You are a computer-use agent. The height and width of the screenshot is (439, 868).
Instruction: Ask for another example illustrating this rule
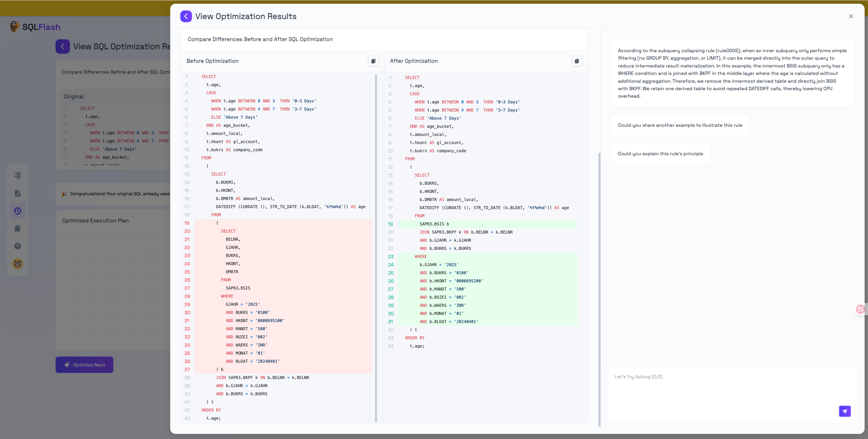click(680, 125)
